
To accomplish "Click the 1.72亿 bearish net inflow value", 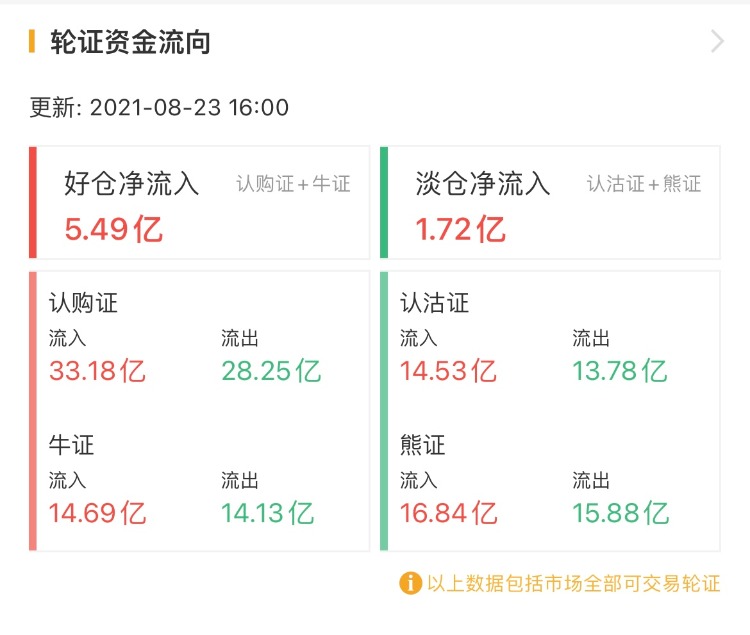I will (461, 230).
